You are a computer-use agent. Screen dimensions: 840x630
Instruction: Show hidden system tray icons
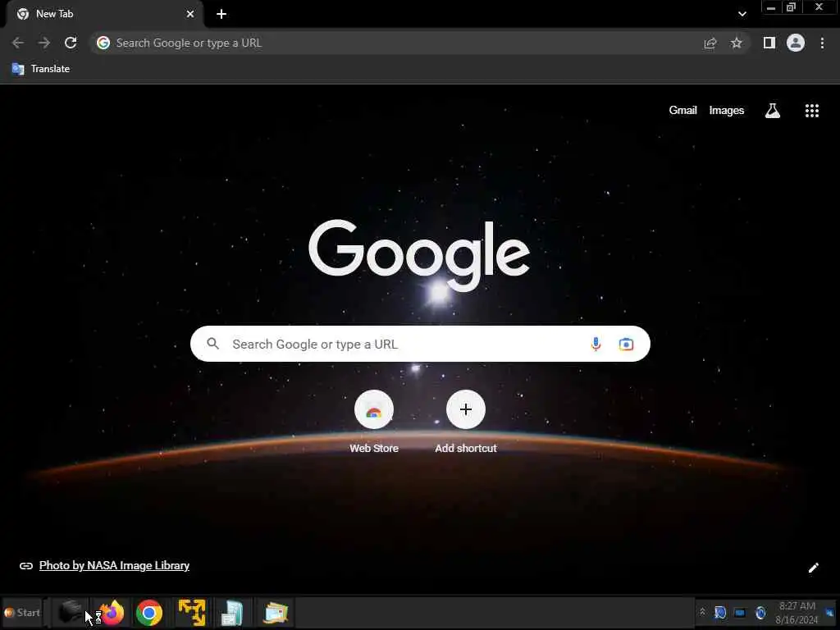pyautogui.click(x=702, y=612)
